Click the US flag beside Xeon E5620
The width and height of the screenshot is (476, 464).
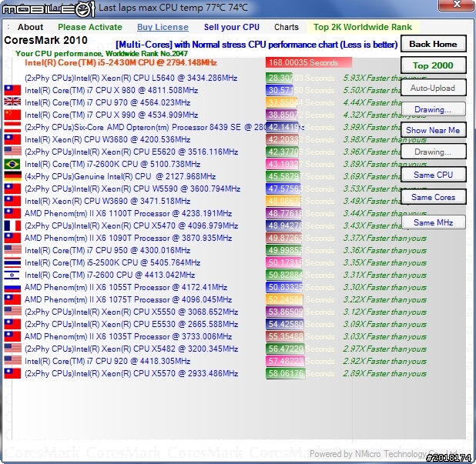click(x=12, y=152)
